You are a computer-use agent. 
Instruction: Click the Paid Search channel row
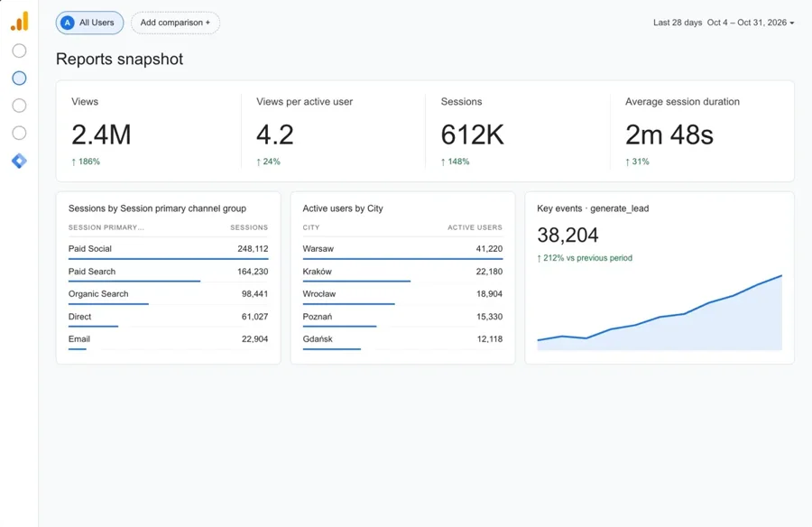(169, 272)
